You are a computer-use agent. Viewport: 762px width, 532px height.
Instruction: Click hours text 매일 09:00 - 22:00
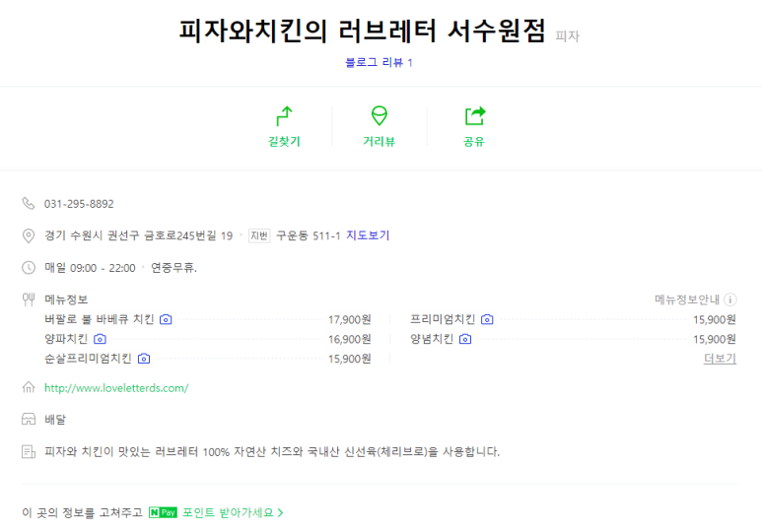coord(90,268)
